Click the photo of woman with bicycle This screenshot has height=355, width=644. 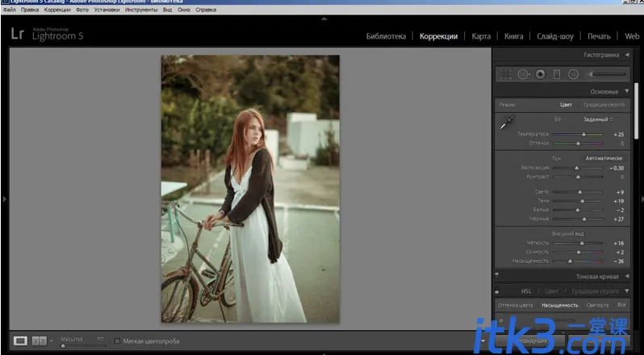pyautogui.click(x=250, y=189)
